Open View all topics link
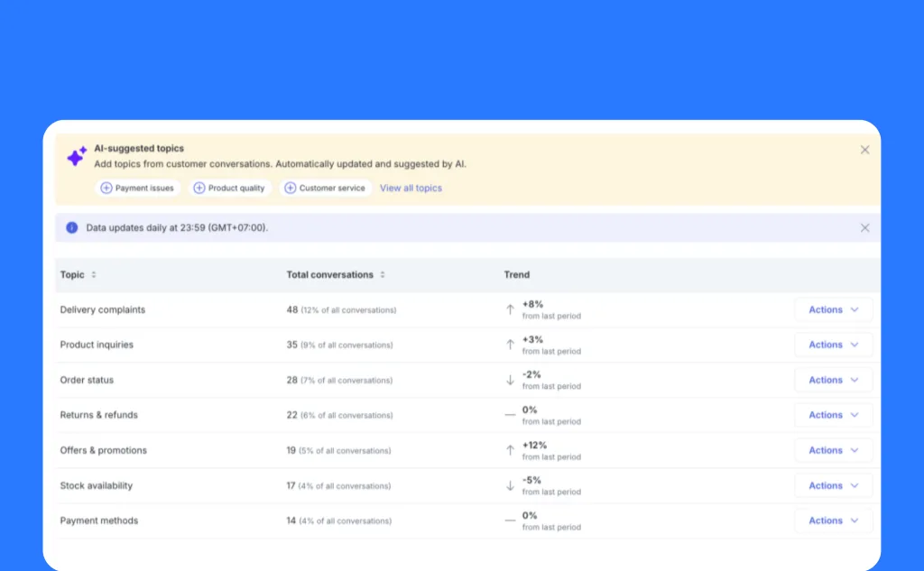Image resolution: width=924 pixels, height=571 pixels. [411, 188]
